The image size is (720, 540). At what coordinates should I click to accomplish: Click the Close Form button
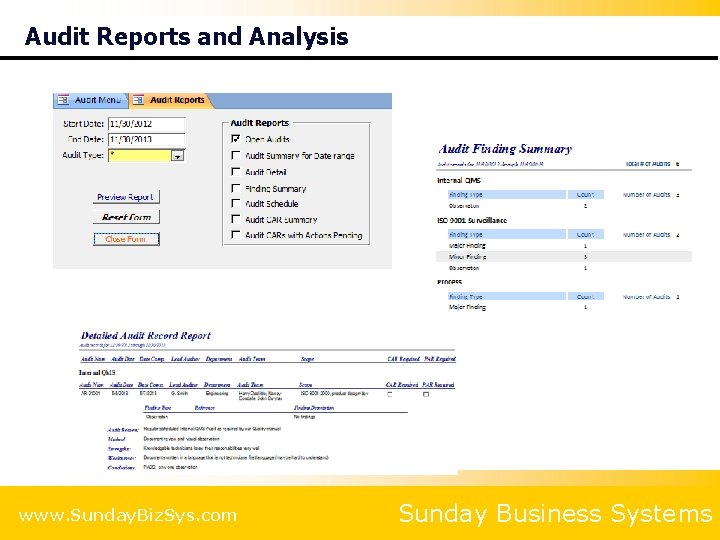(x=126, y=239)
